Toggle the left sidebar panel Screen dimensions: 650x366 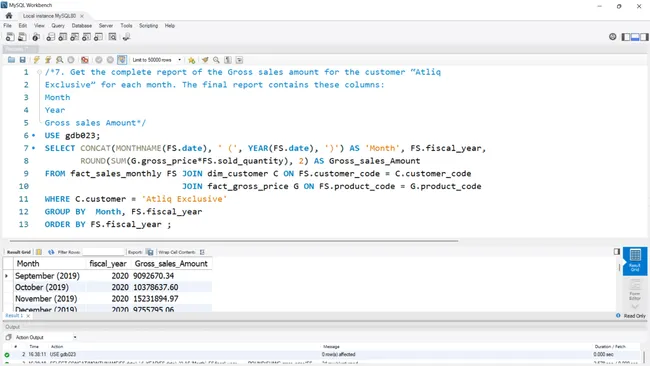[626, 37]
